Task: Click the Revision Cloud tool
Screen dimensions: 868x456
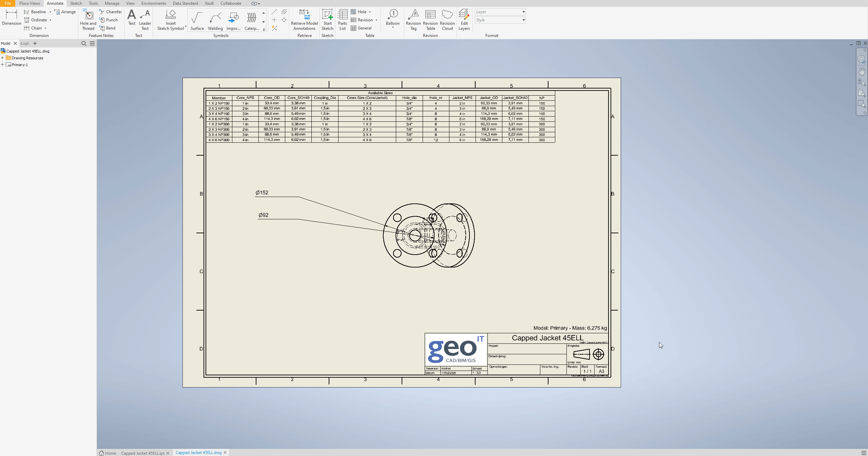Action: coord(447,20)
